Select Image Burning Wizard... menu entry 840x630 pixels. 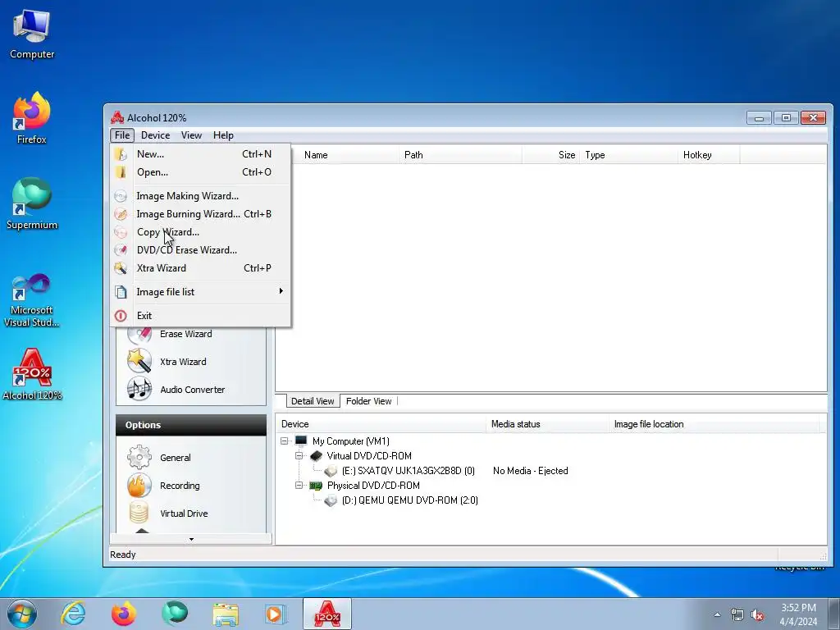pyautogui.click(x=201, y=214)
